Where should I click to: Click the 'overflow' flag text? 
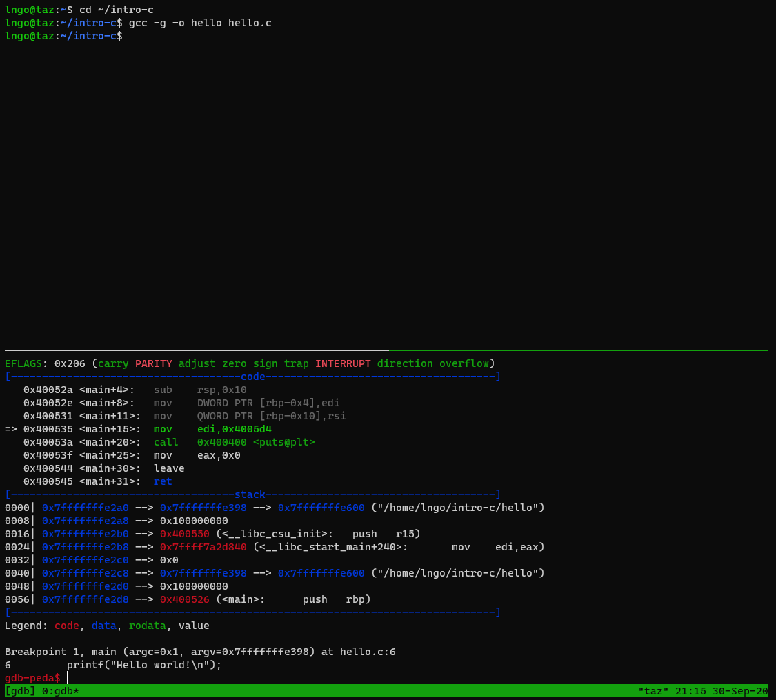point(464,363)
